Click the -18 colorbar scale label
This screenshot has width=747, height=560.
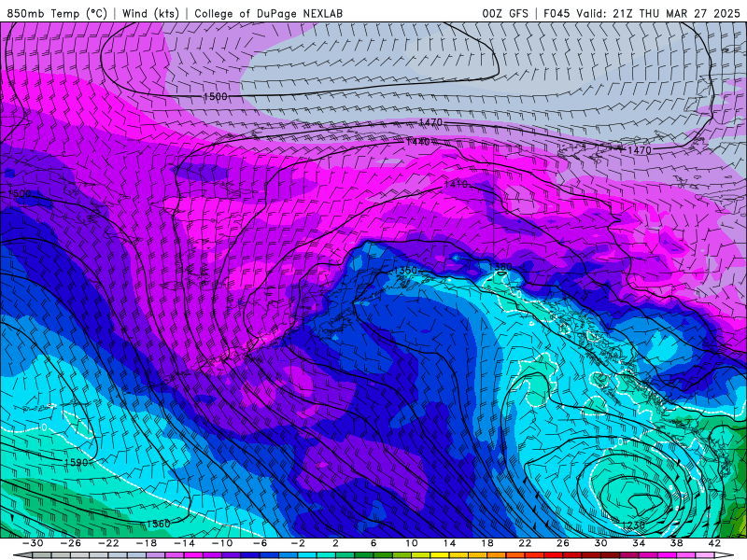tap(147, 543)
